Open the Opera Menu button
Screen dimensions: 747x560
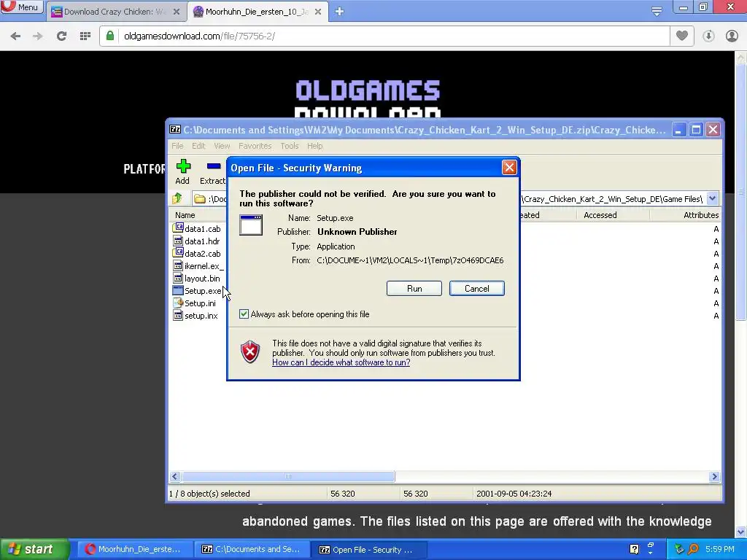click(x=21, y=7)
